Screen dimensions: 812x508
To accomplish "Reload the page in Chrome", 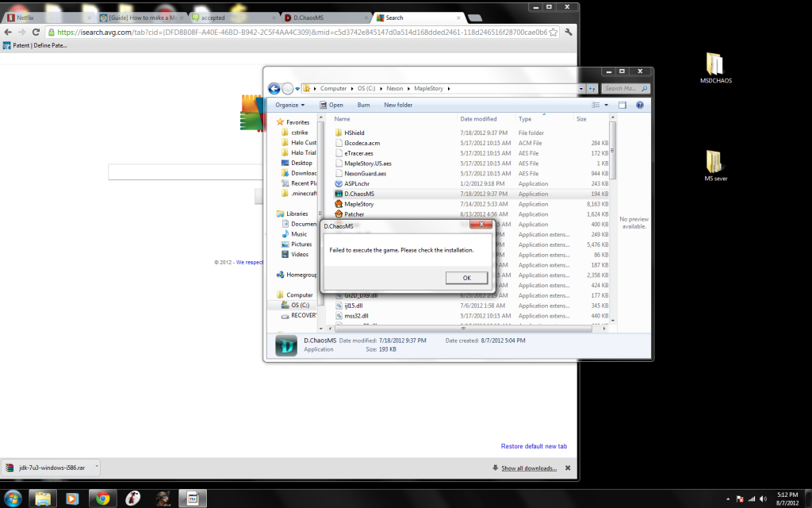I will (36, 32).
